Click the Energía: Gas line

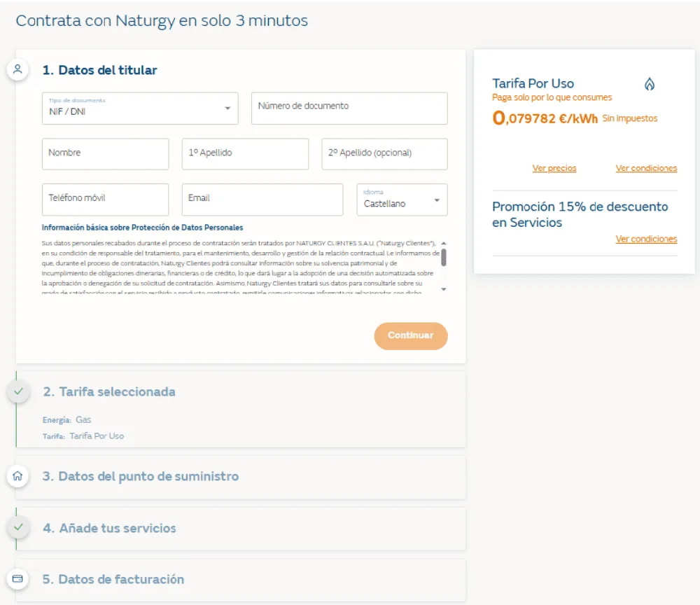click(x=67, y=419)
